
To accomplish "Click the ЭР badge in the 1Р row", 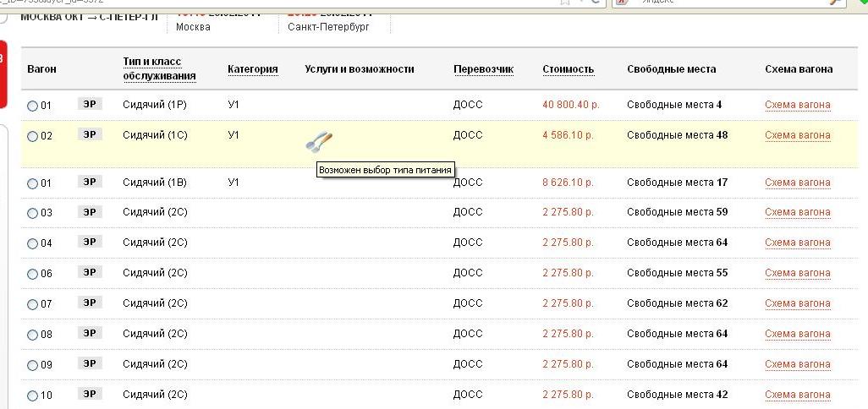I will tap(90, 104).
